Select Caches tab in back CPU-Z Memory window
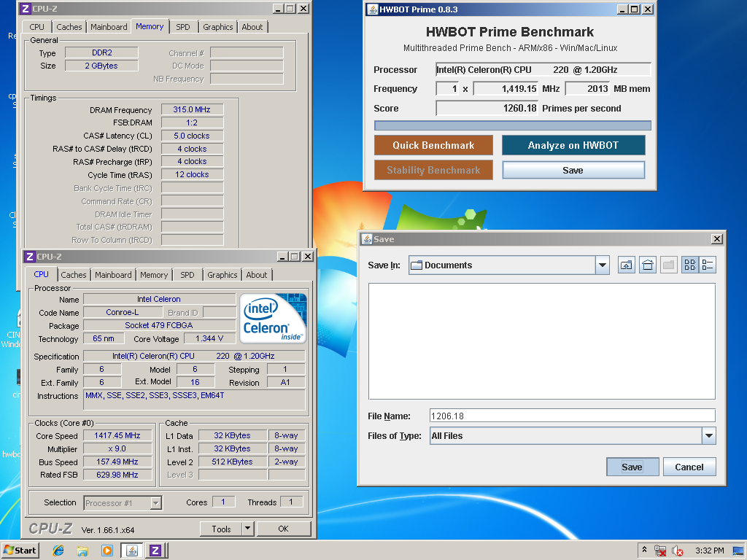The image size is (747, 560). 69,27
